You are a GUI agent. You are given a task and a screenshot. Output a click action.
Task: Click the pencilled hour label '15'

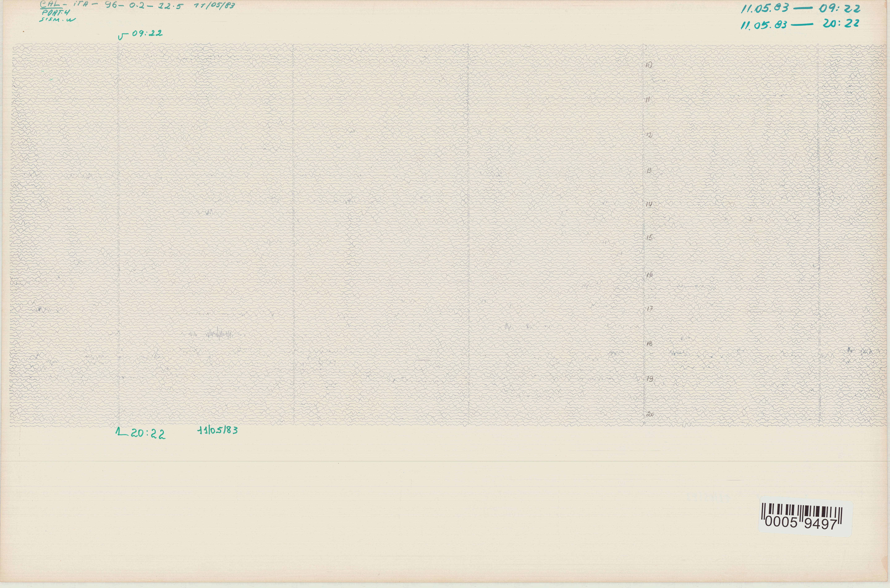(x=650, y=238)
